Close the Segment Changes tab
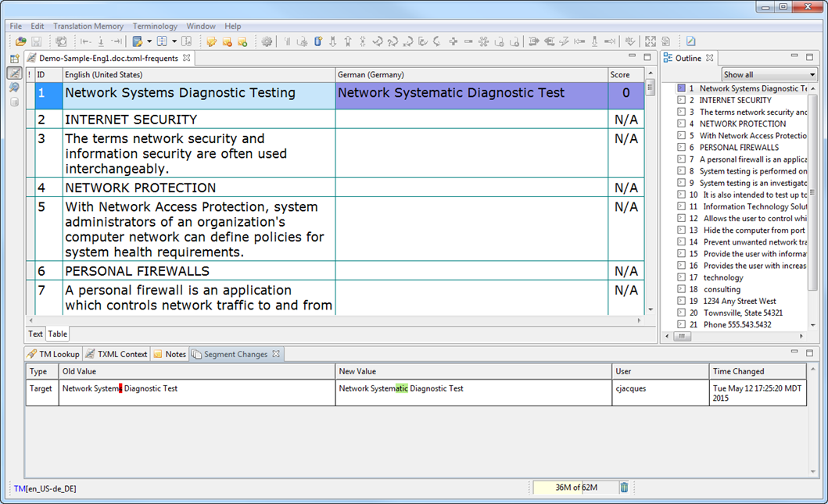Image resolution: width=828 pixels, height=504 pixels. coord(276,354)
